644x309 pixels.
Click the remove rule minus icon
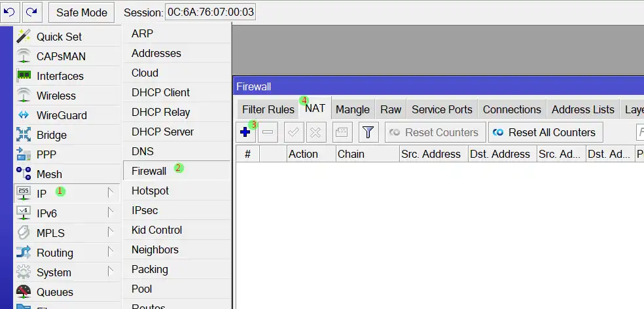268,132
